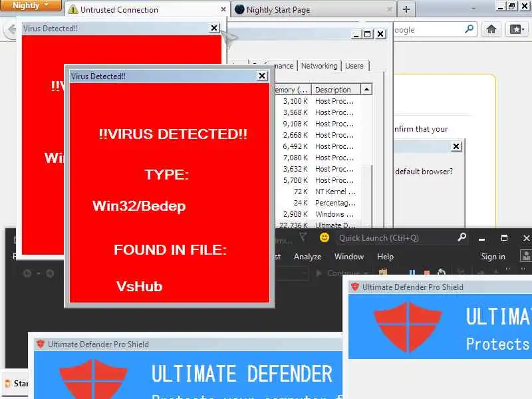
Task: Select the process row using 6,492 K
Action: pyautogui.click(x=319, y=146)
